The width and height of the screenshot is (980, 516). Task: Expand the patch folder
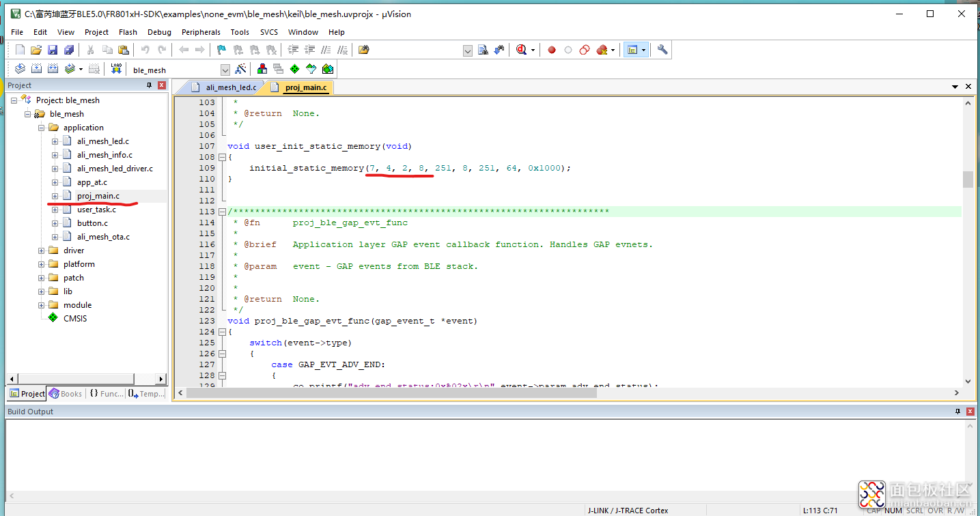[x=41, y=278]
